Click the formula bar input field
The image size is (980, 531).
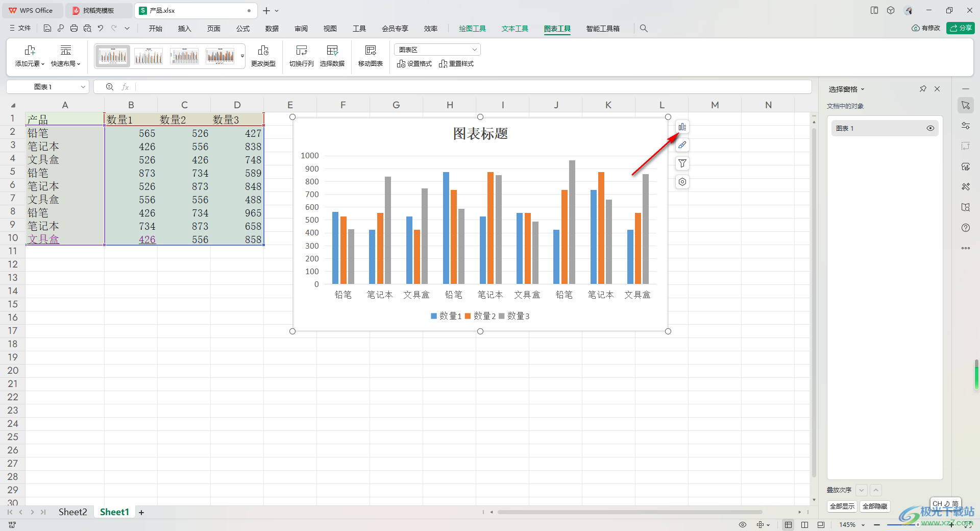[473, 87]
